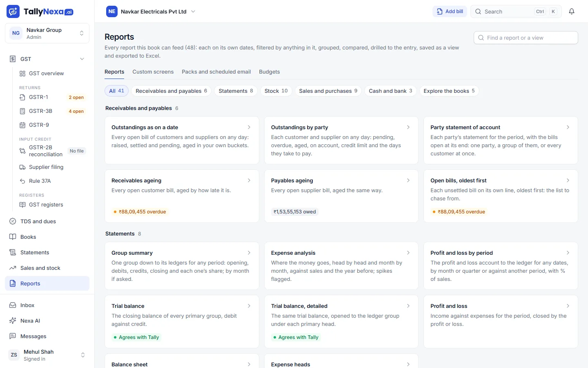
Task: Click the NG group avatar
Action: coord(16,33)
